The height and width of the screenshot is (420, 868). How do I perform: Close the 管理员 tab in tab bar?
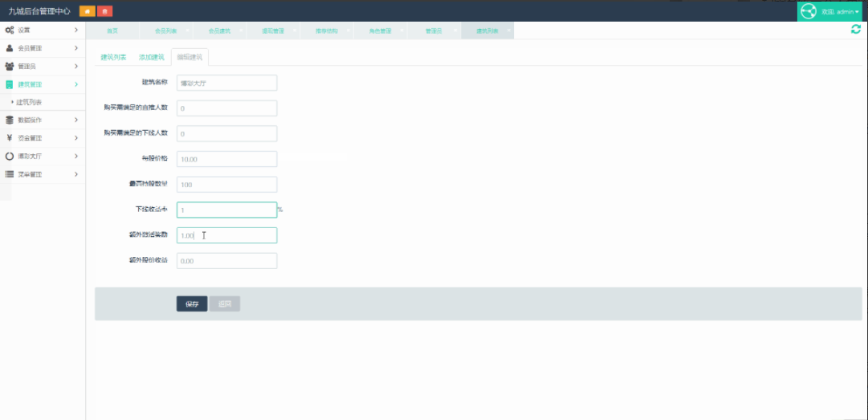pos(455,31)
